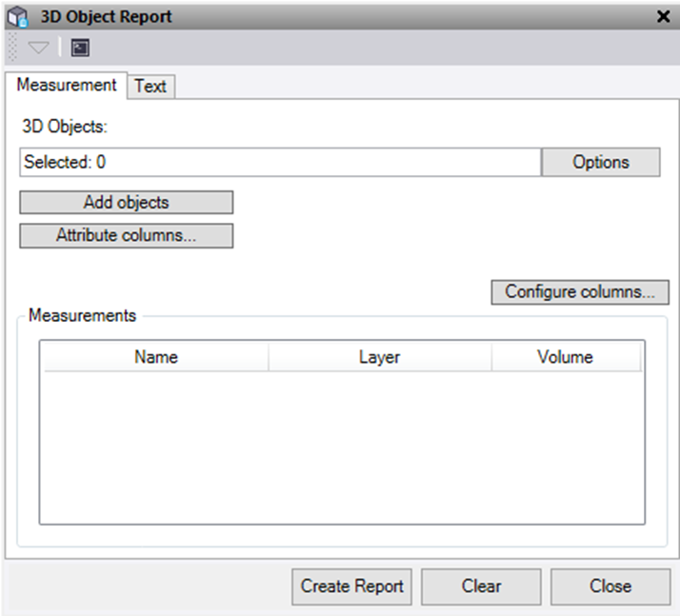680x616 pixels.
Task: Switch to the Text tab
Action: point(150,87)
